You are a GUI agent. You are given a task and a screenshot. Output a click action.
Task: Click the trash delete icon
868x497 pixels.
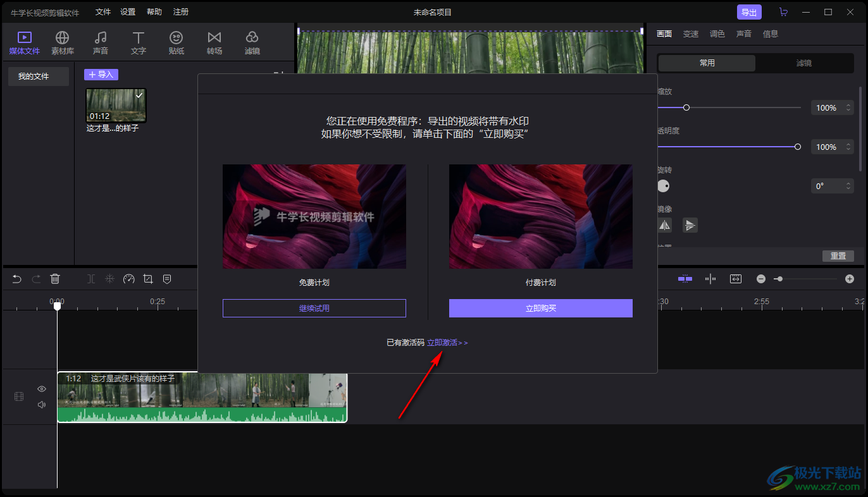[x=55, y=279]
